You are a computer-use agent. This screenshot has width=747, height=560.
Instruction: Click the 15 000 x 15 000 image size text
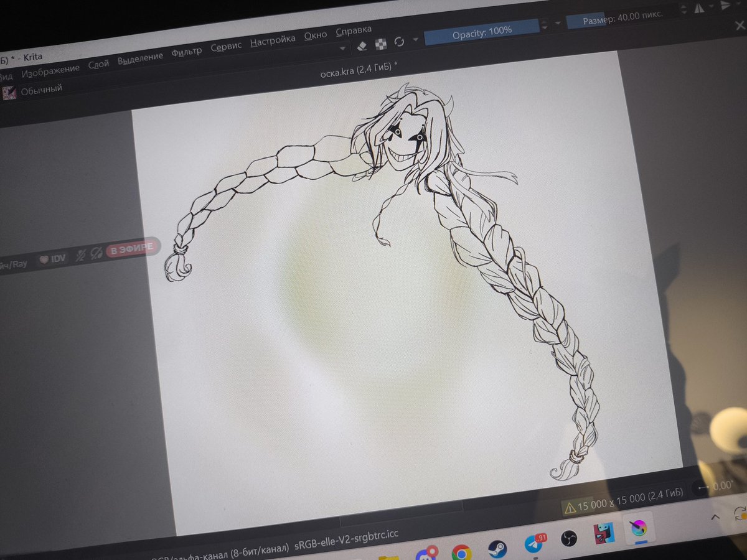coord(630,500)
